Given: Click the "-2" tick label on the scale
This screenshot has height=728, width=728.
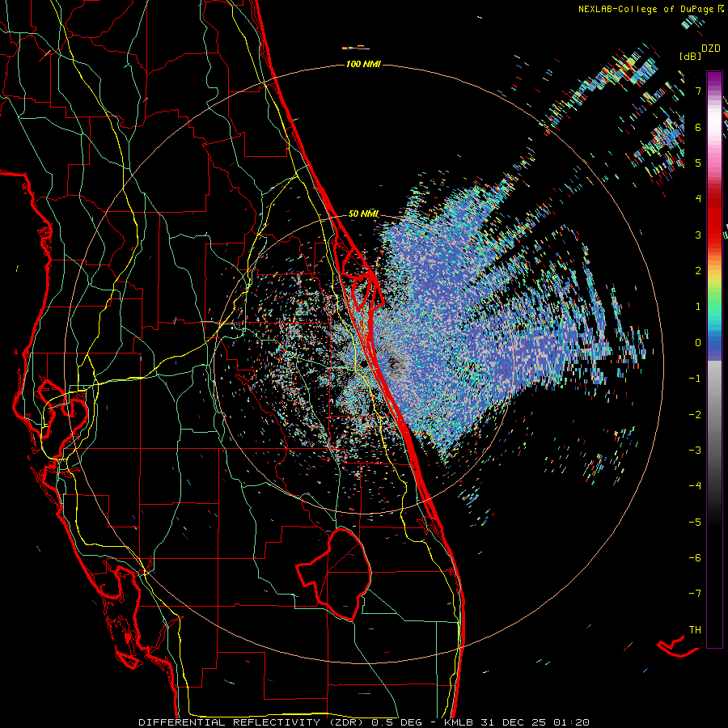Looking at the screenshot, I should [x=695, y=415].
